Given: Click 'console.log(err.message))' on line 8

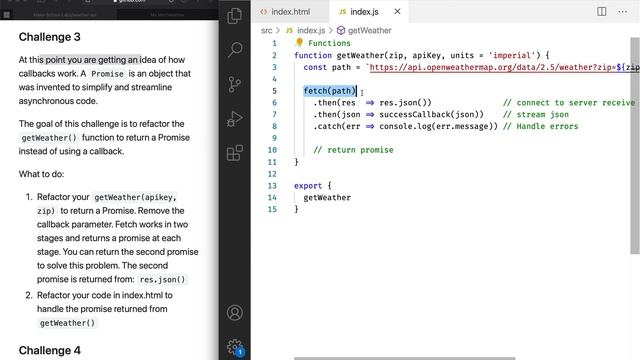Looking at the screenshot, I should tap(439, 126).
